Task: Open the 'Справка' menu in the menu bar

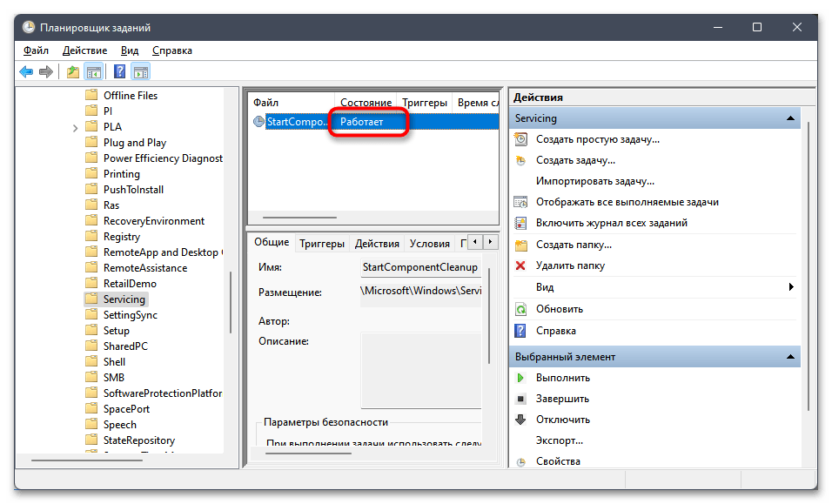Action: coord(172,50)
